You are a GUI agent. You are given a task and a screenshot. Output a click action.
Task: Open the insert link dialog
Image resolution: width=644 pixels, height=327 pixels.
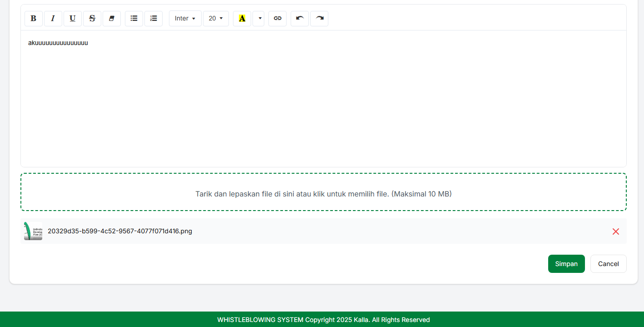pos(277,19)
